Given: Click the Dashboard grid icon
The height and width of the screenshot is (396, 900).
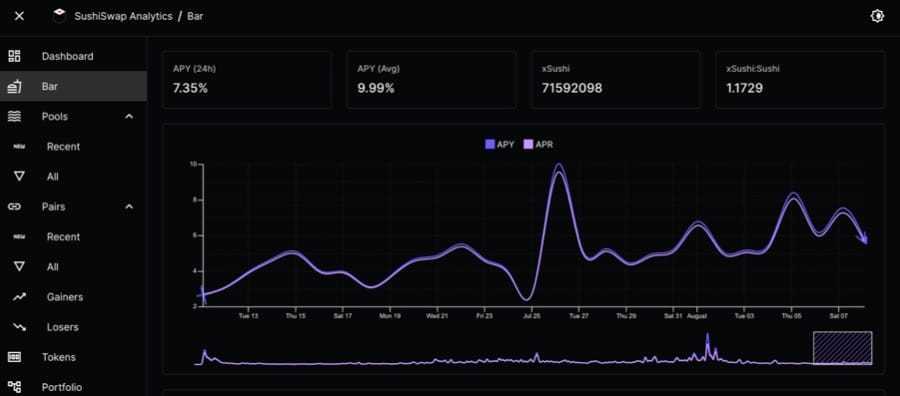Looking at the screenshot, I should (14, 56).
